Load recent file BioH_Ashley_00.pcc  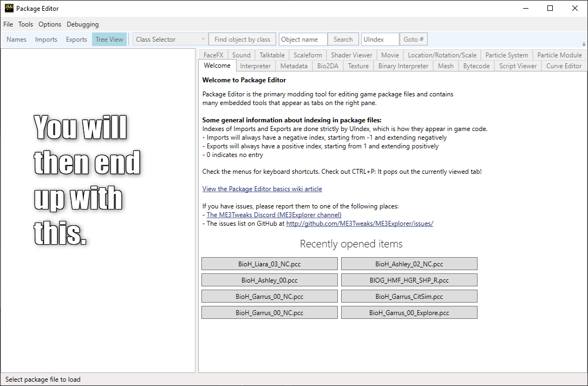[269, 280]
